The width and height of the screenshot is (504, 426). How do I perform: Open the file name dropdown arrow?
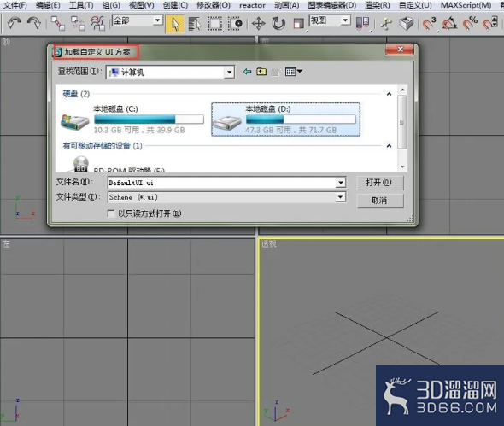coord(340,183)
